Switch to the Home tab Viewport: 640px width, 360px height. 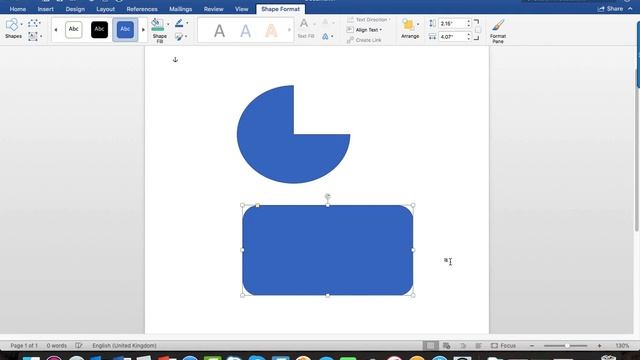pos(18,9)
